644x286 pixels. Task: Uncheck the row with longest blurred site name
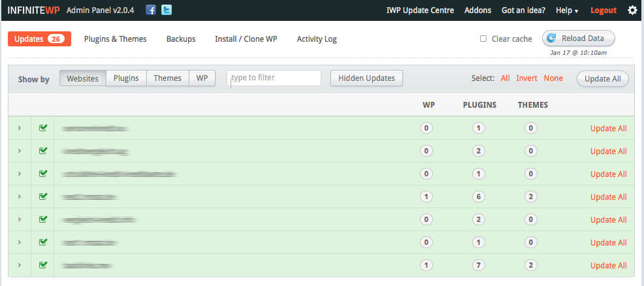click(x=42, y=174)
